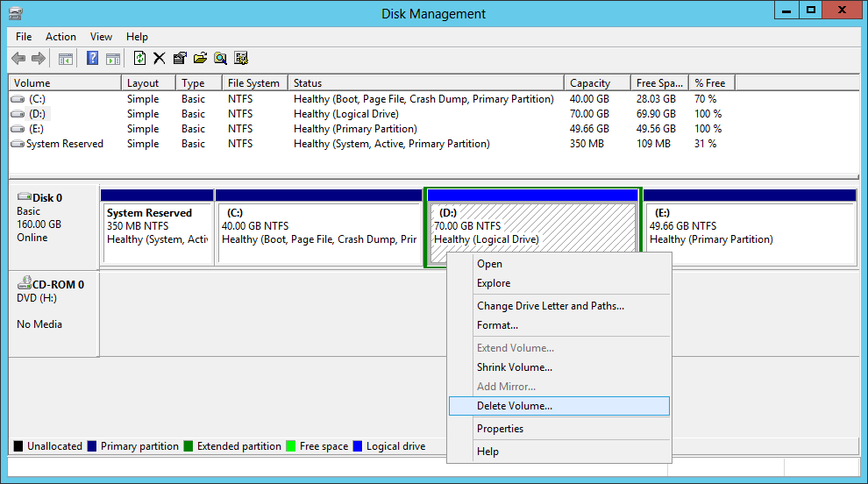
Task: Click the Forward arrow in the toolbar
Action: (39, 58)
